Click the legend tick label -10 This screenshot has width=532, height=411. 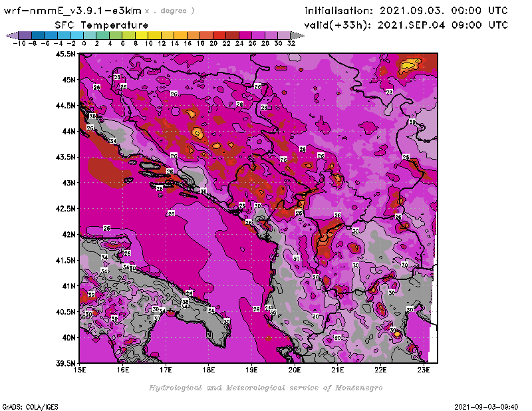tap(19, 43)
